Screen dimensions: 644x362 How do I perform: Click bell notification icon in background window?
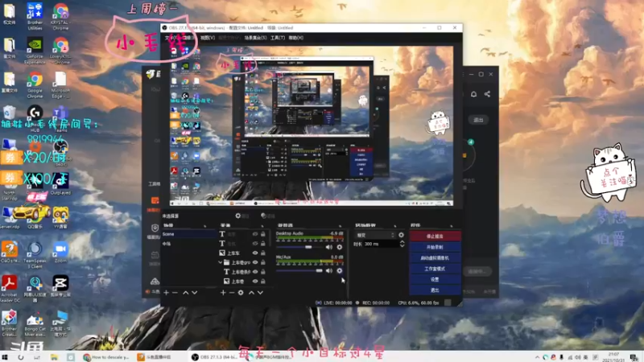473,94
